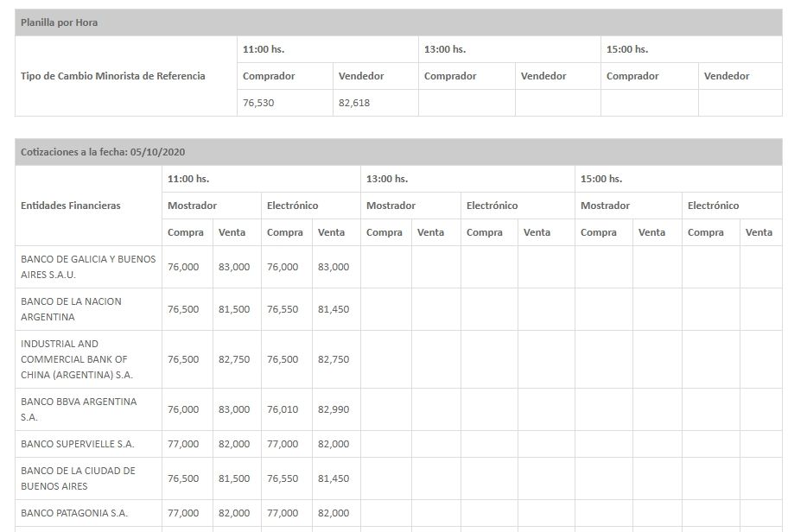Click Industrial and Commercial Bank of China row name
The image size is (788, 532).
(x=76, y=359)
